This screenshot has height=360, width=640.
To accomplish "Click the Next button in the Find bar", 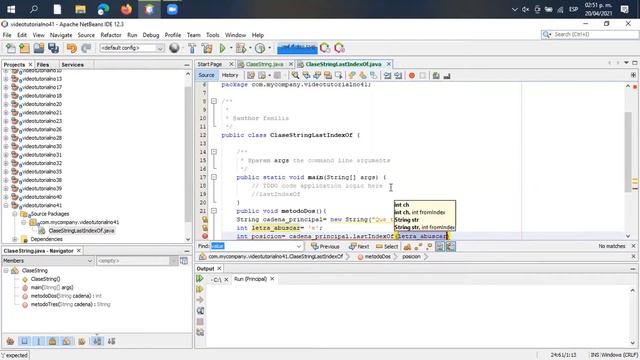I will coord(359,246).
